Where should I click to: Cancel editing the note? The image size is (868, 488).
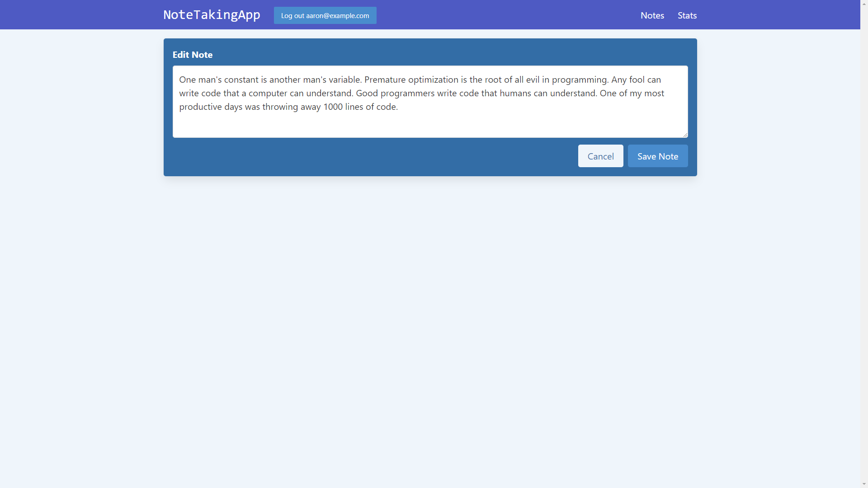(600, 156)
